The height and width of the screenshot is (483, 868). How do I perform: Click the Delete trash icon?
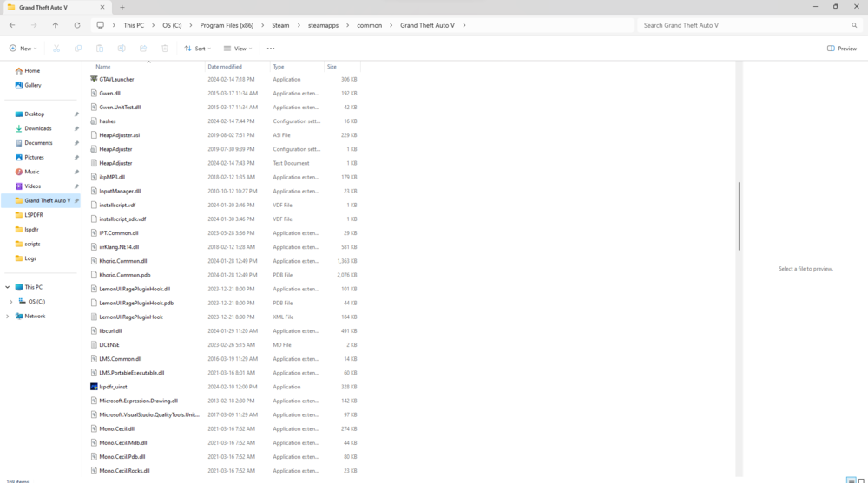[165, 49]
